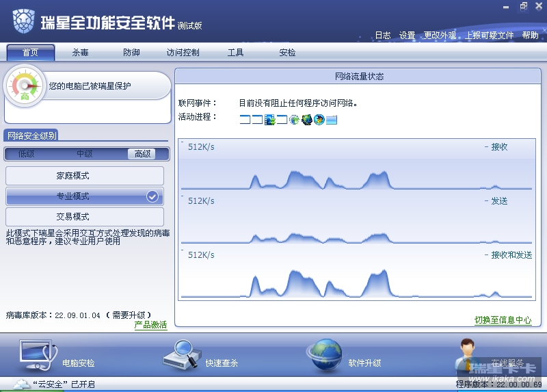Open the 日志 menu
The height and width of the screenshot is (392, 547).
point(383,36)
